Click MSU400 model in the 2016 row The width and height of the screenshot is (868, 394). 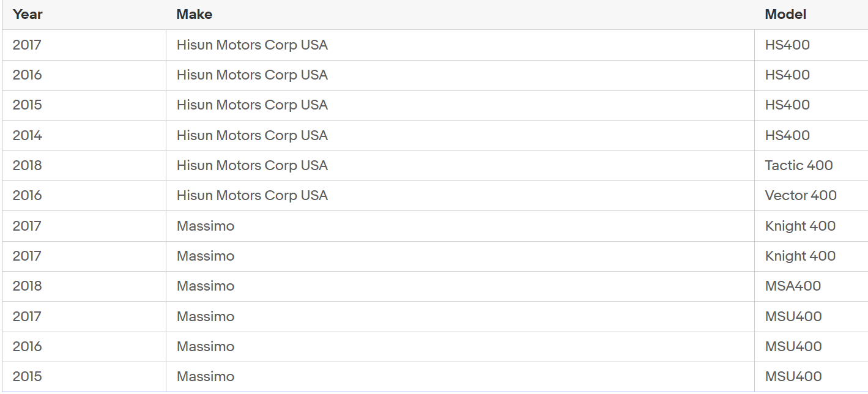(793, 346)
